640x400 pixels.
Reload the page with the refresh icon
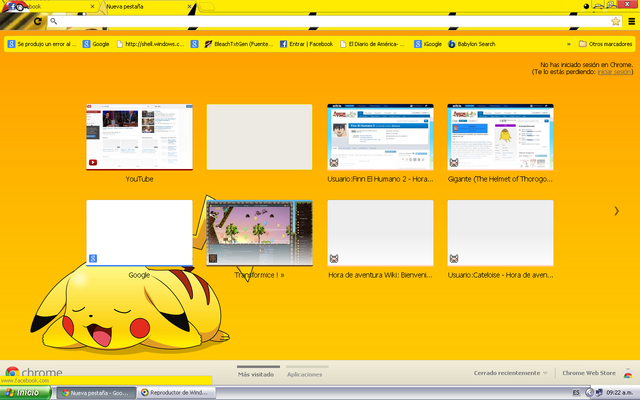click(38, 21)
